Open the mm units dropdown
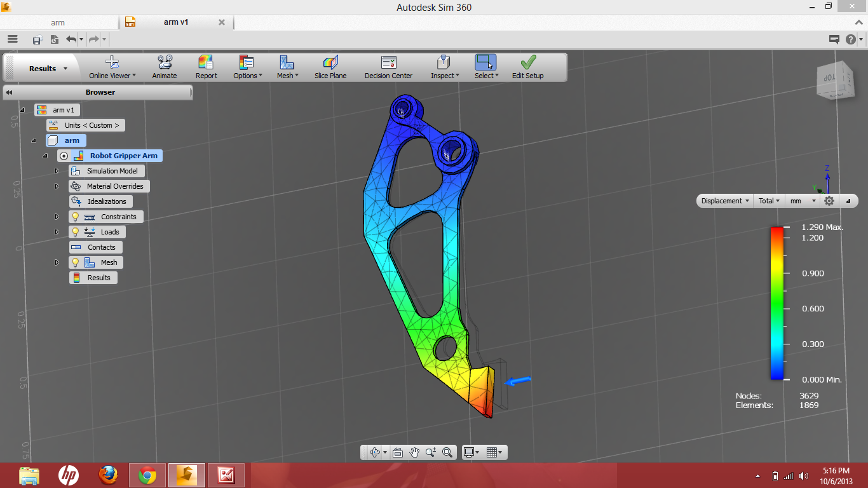This screenshot has height=488, width=868. click(x=803, y=201)
